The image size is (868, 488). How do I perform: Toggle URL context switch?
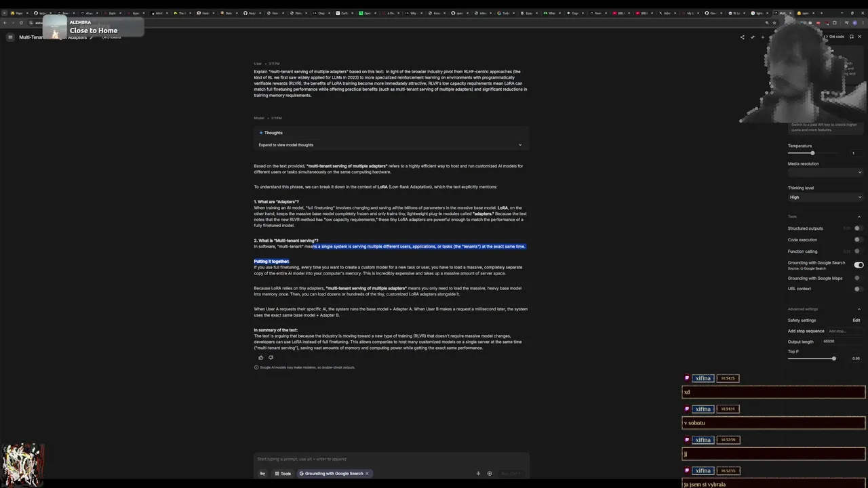(x=858, y=289)
